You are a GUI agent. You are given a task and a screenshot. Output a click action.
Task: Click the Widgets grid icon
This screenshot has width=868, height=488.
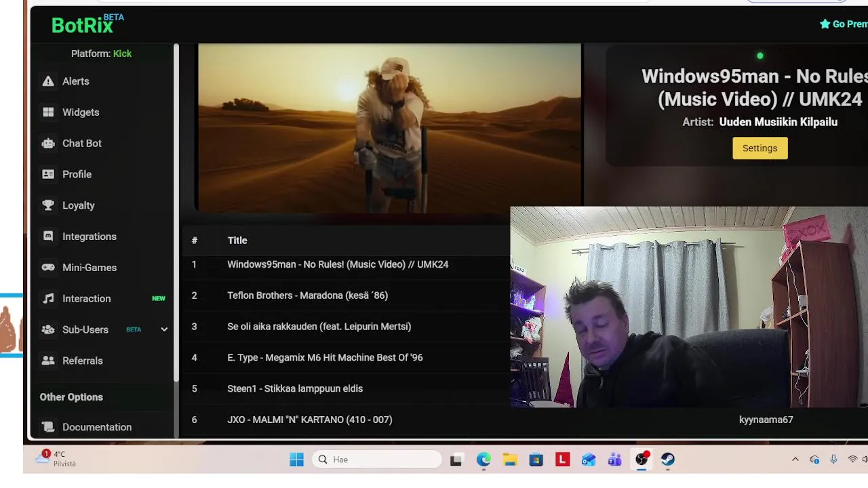tap(48, 113)
